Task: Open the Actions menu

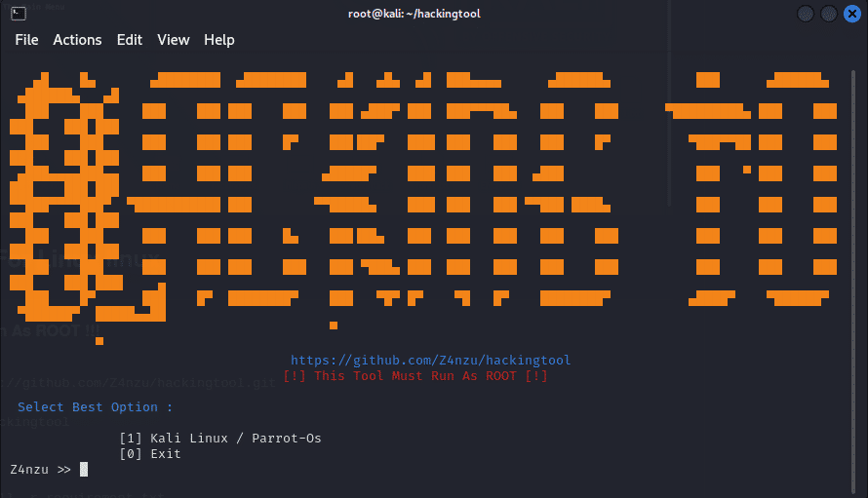Action: pyautogui.click(x=77, y=40)
